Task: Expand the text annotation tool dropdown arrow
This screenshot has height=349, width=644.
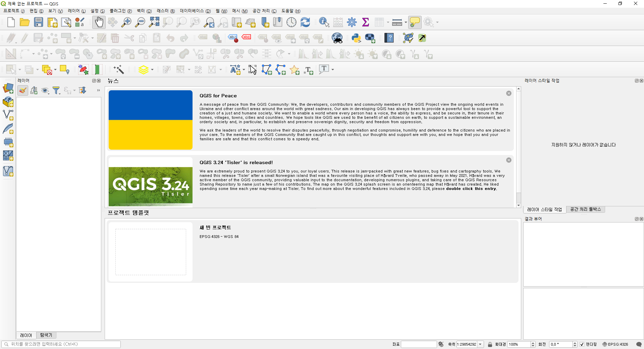Action: pyautogui.click(x=333, y=69)
